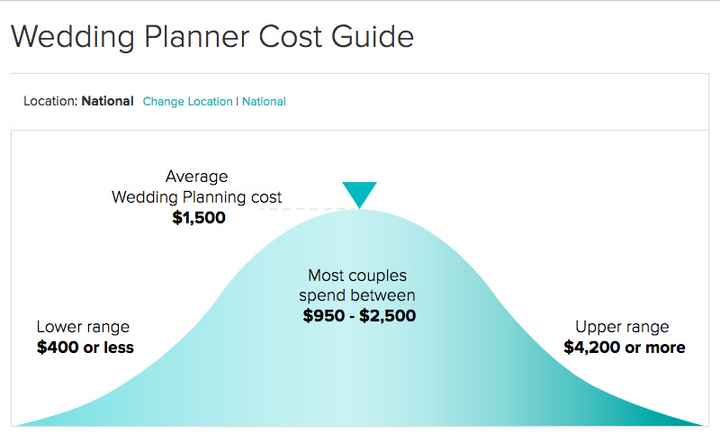Click the spend between text line
The height and width of the screenshot is (434, 720).
(359, 295)
